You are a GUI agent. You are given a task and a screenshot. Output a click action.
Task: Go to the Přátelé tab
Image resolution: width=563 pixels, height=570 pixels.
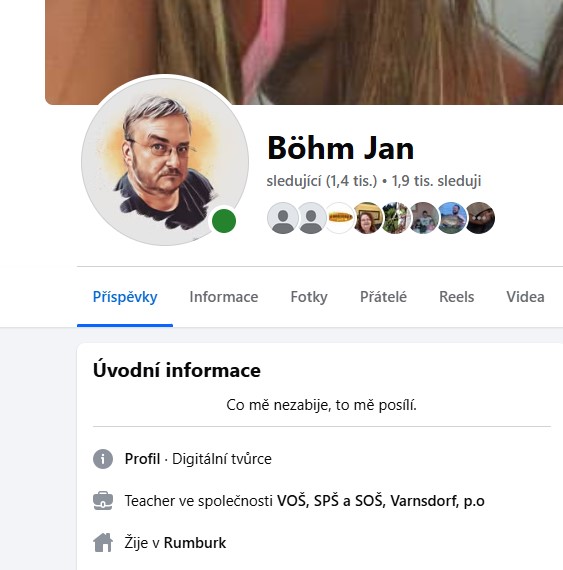(x=383, y=297)
